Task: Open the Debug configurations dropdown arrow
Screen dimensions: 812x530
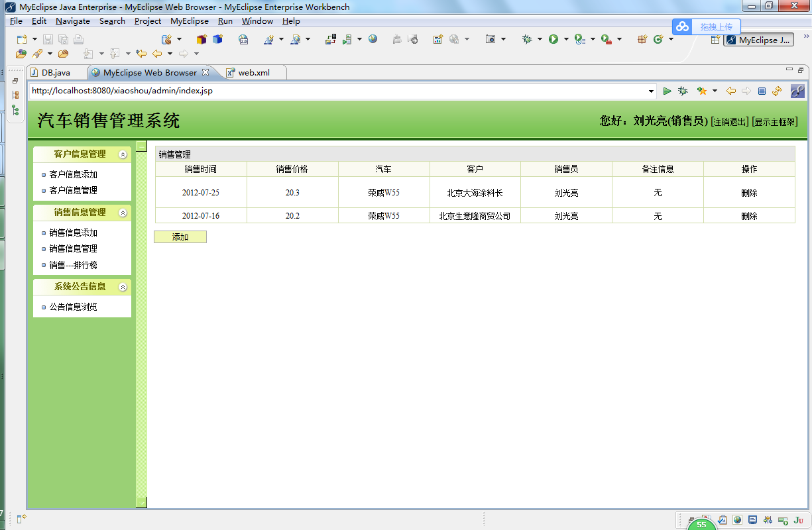Action: (539, 40)
